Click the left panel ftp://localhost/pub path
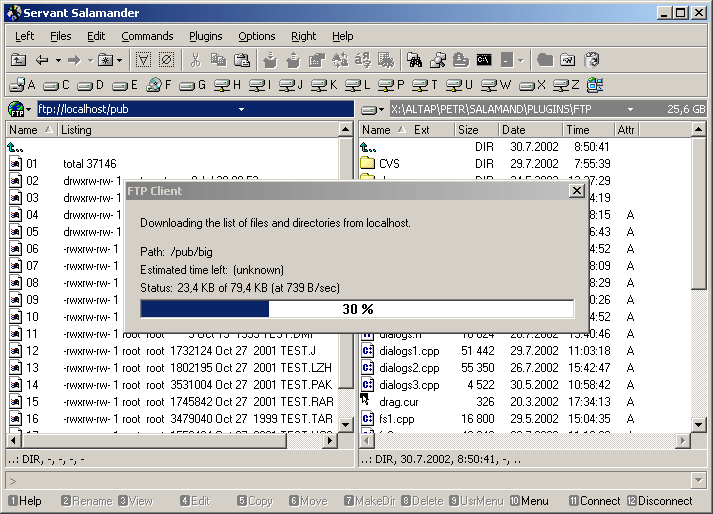The width and height of the screenshot is (713, 514). tap(83, 109)
